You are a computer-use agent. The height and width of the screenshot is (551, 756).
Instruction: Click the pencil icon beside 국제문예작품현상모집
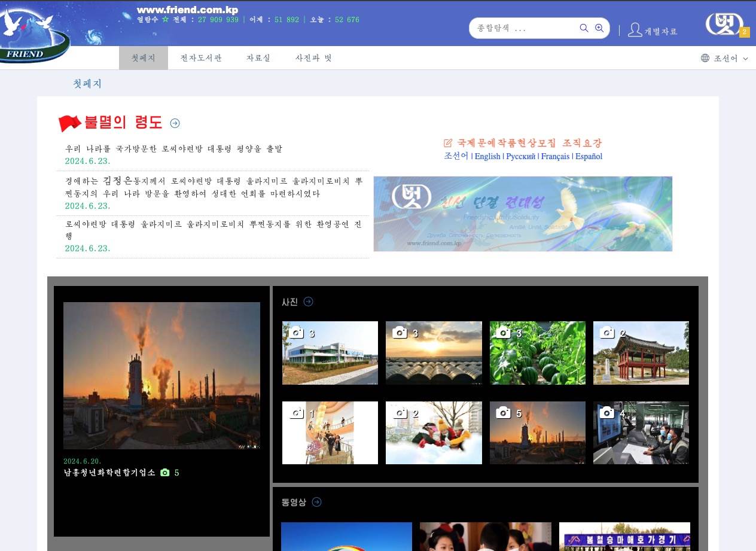click(x=447, y=142)
